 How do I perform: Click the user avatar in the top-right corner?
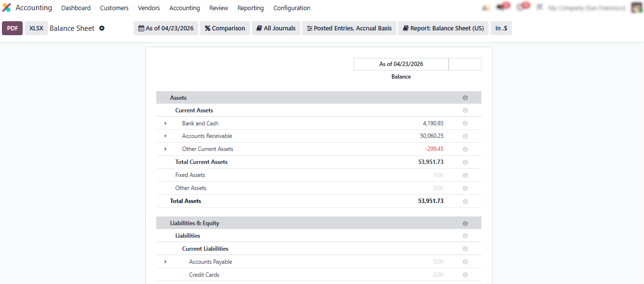pos(636,8)
